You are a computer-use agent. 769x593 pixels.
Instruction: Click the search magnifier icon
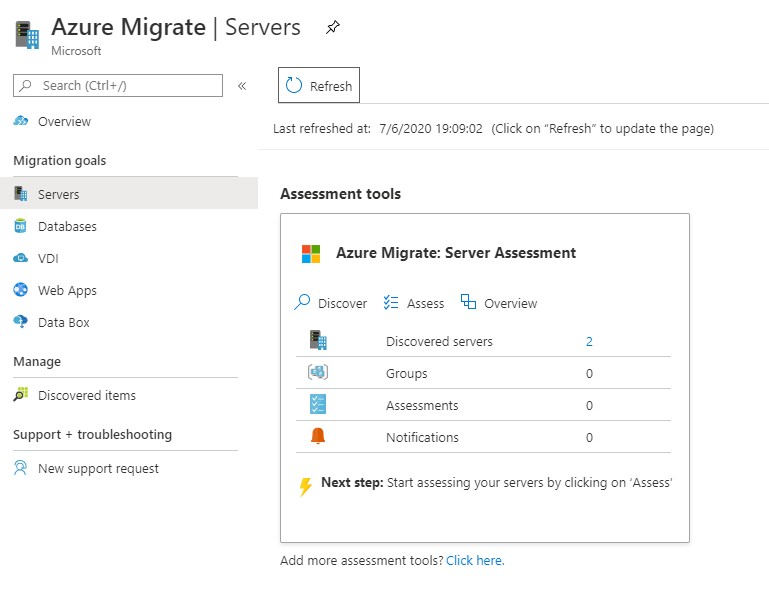pos(26,85)
